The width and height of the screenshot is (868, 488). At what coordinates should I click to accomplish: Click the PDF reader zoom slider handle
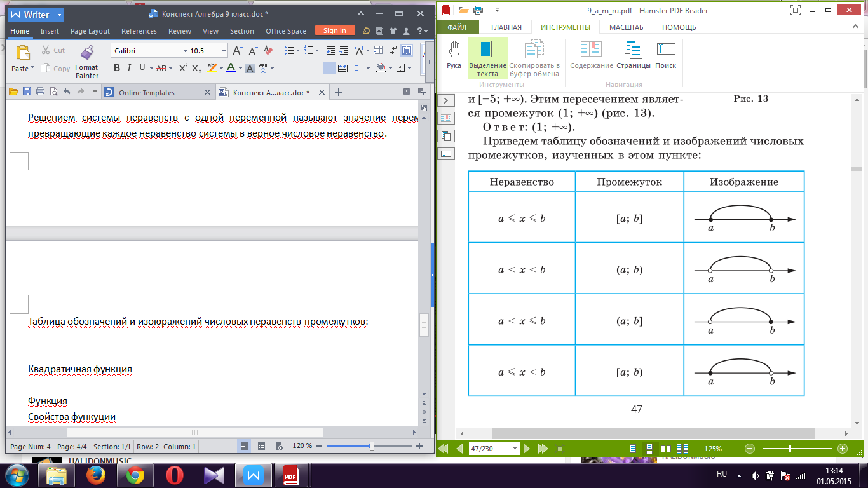[790, 449]
